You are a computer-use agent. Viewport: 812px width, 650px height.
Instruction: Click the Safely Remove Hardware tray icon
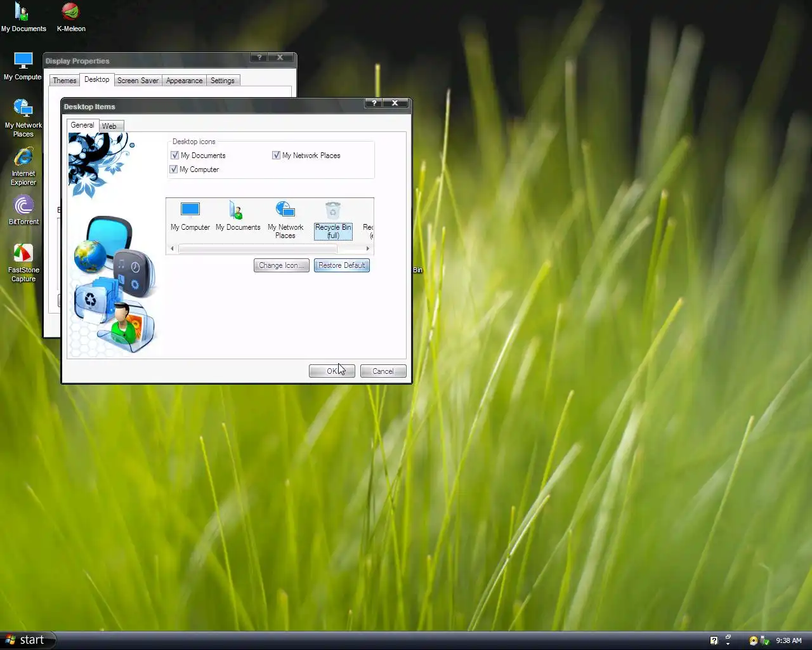[x=765, y=640]
